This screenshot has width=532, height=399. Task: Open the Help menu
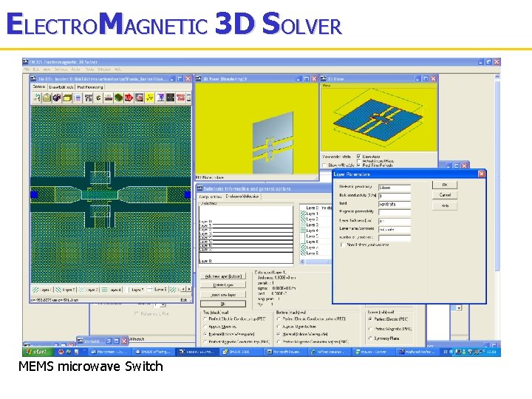tap(117, 69)
